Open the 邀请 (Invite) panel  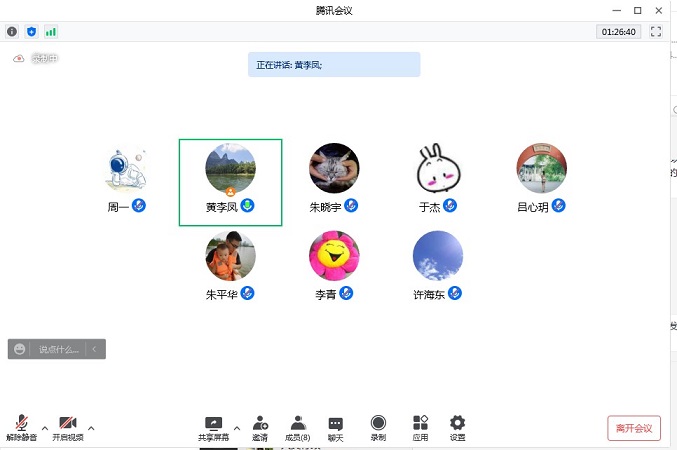(260, 428)
